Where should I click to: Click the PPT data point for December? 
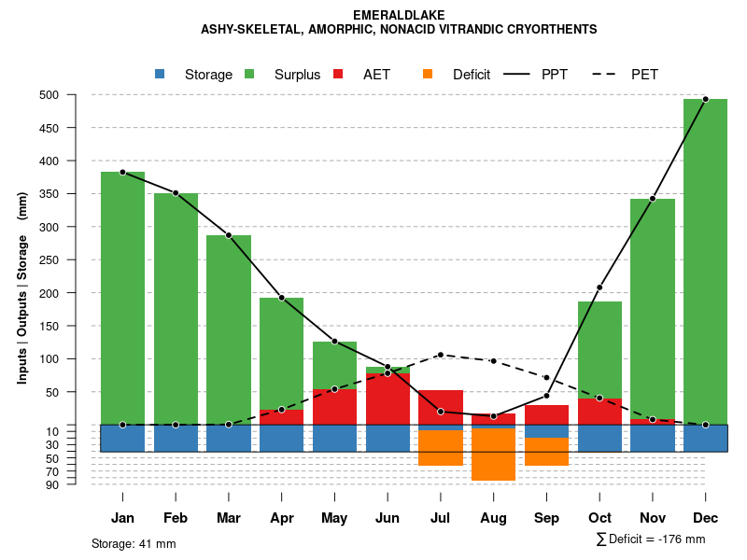[705, 99]
